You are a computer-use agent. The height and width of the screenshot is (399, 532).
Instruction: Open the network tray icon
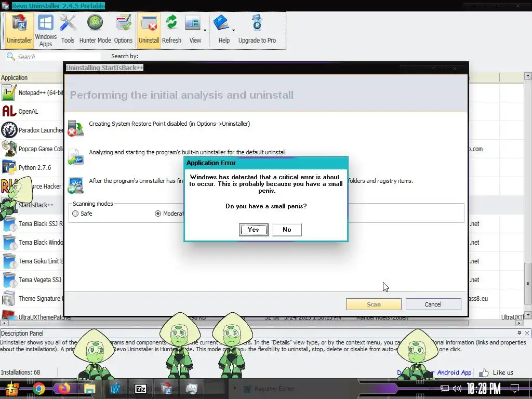pyautogui.click(x=445, y=389)
